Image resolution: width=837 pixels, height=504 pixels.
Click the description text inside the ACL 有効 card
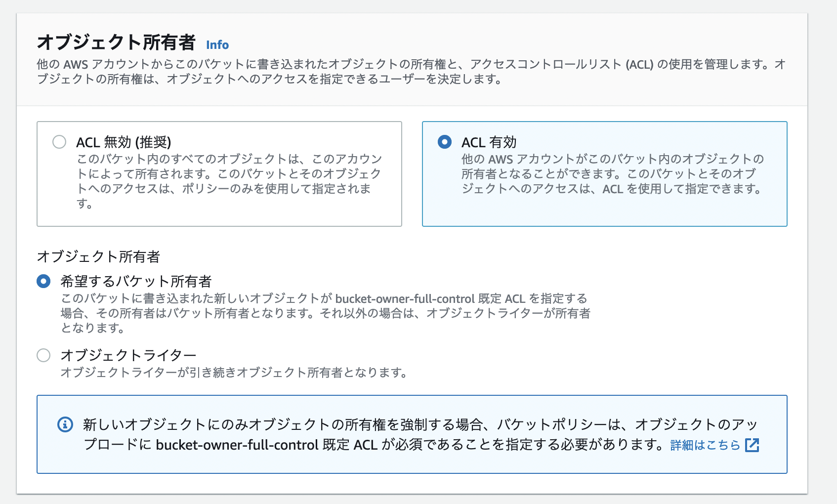click(612, 174)
